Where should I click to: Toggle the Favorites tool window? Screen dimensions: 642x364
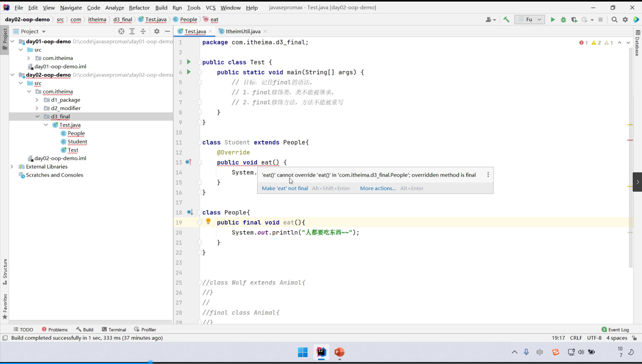(x=5, y=306)
